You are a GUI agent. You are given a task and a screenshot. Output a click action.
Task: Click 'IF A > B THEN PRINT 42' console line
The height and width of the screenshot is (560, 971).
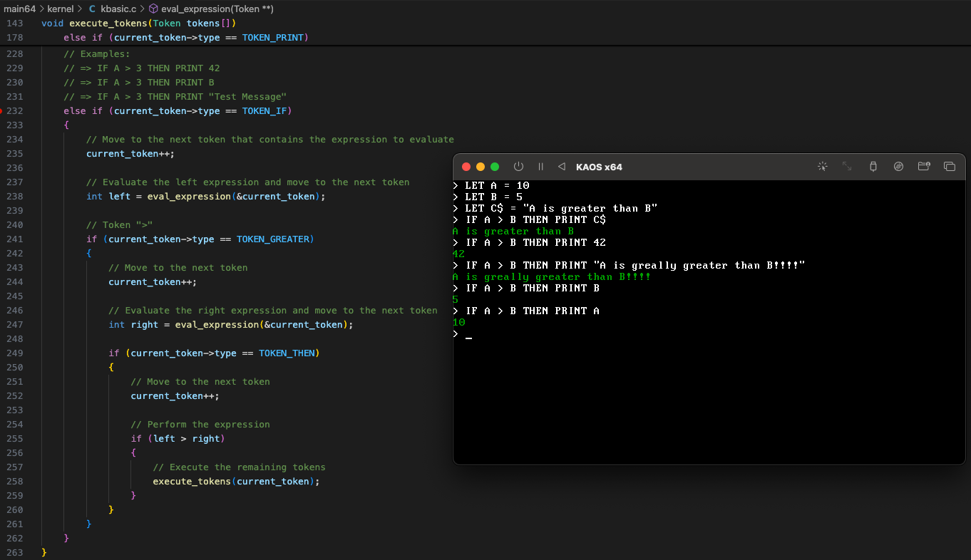[x=535, y=242]
